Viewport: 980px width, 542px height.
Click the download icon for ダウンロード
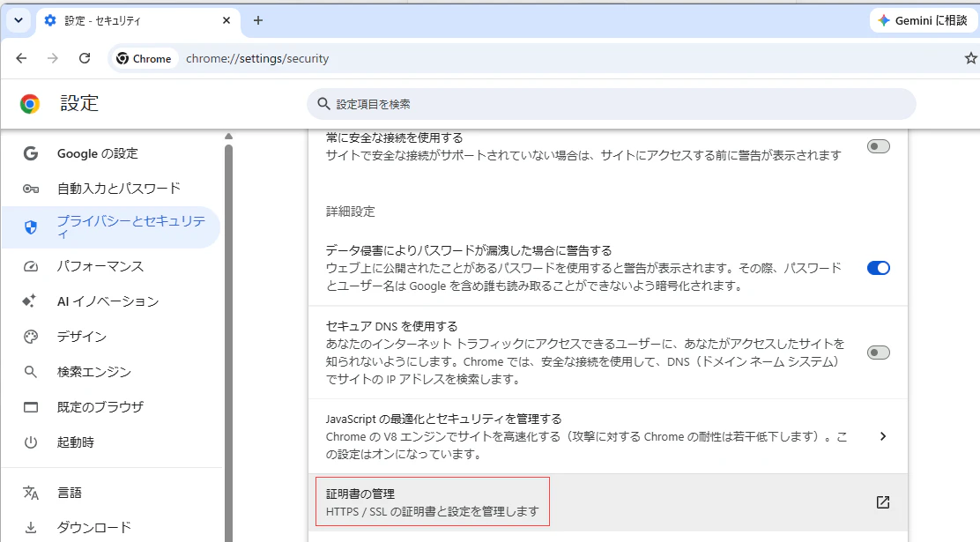(x=30, y=528)
